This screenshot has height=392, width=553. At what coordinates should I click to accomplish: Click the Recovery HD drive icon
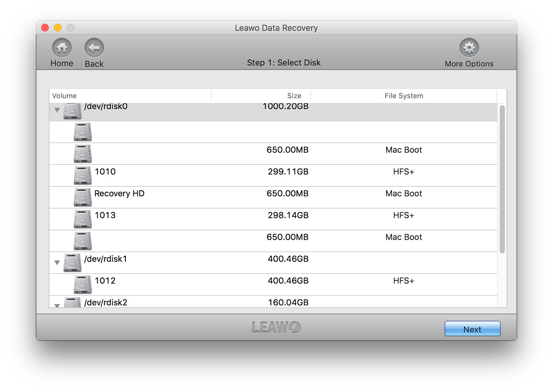[83, 197]
